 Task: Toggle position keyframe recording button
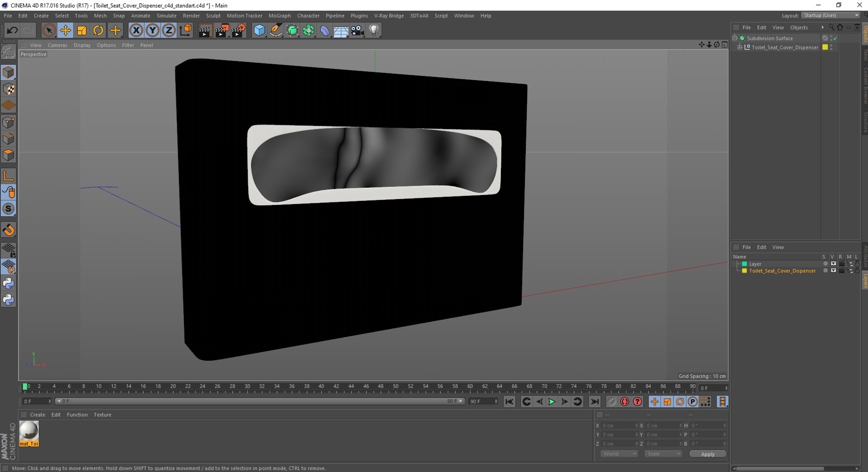(x=654, y=401)
